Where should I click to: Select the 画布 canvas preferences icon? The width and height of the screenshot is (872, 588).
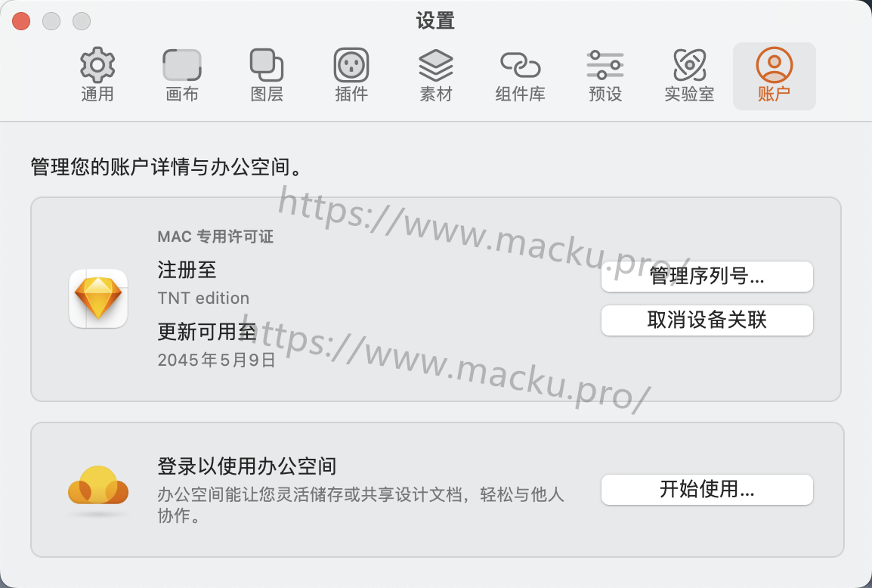coord(182,65)
